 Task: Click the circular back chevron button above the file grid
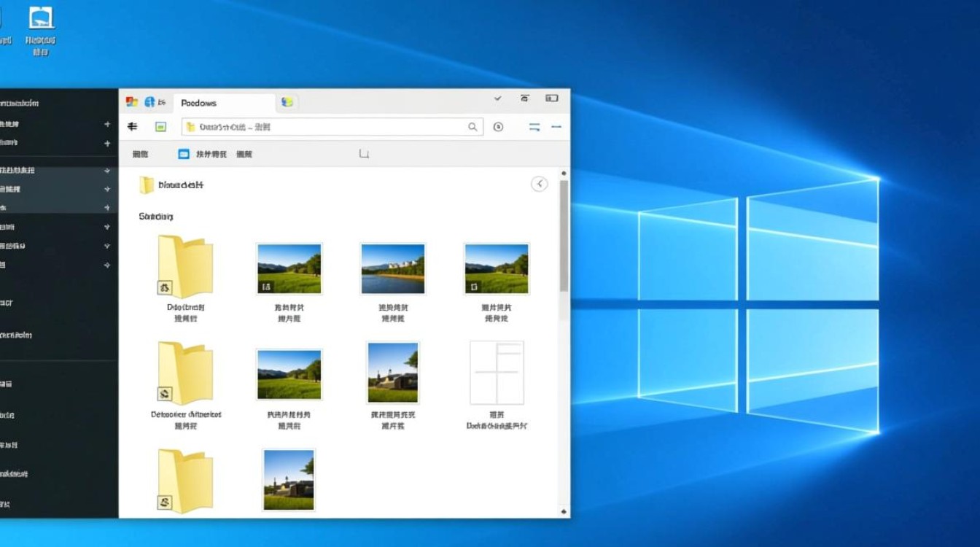click(x=539, y=184)
